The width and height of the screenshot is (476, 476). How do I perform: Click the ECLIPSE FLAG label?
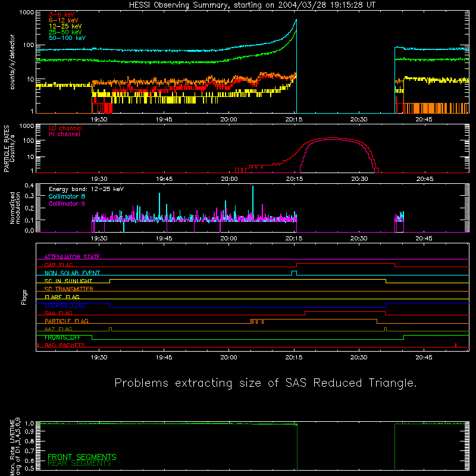pyautogui.click(x=65, y=305)
